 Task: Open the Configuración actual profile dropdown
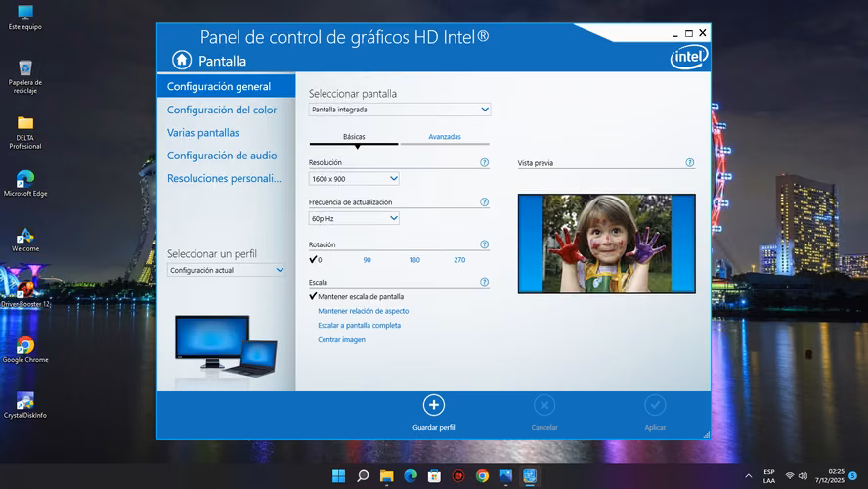227,270
